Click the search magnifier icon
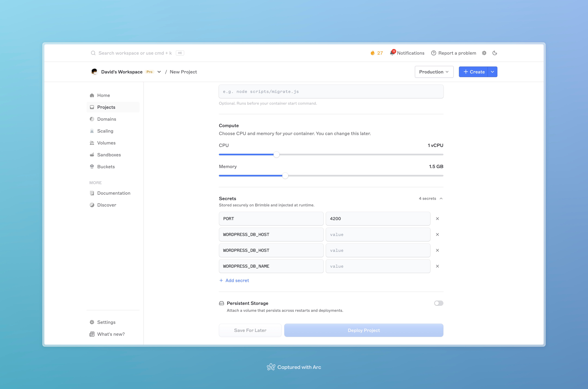The image size is (588, 389). (x=93, y=53)
